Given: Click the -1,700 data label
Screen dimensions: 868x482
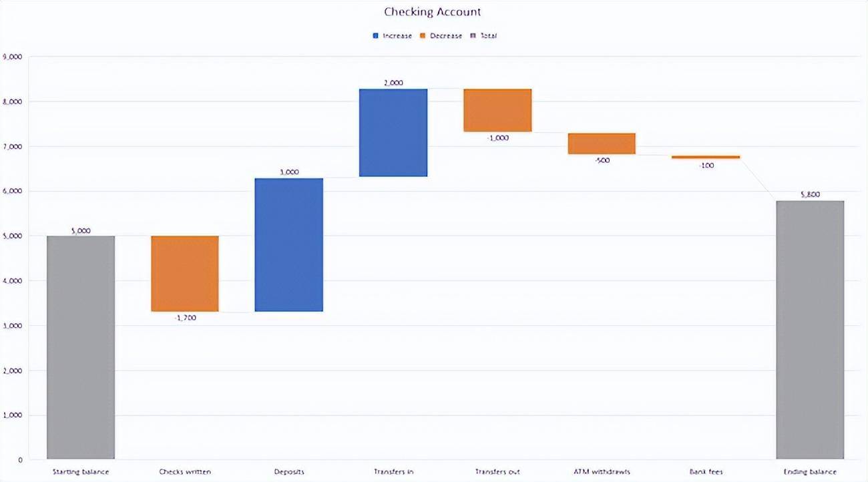Looking at the screenshot, I should click(186, 318).
